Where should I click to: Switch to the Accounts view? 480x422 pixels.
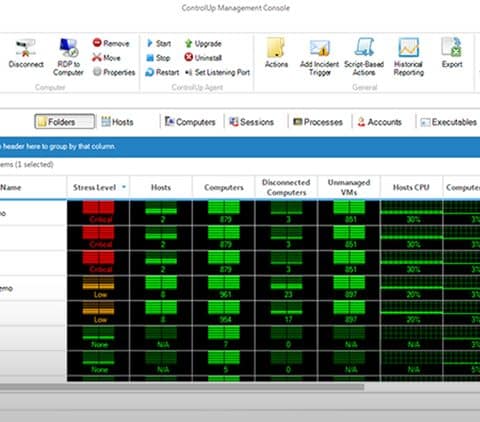(x=379, y=122)
